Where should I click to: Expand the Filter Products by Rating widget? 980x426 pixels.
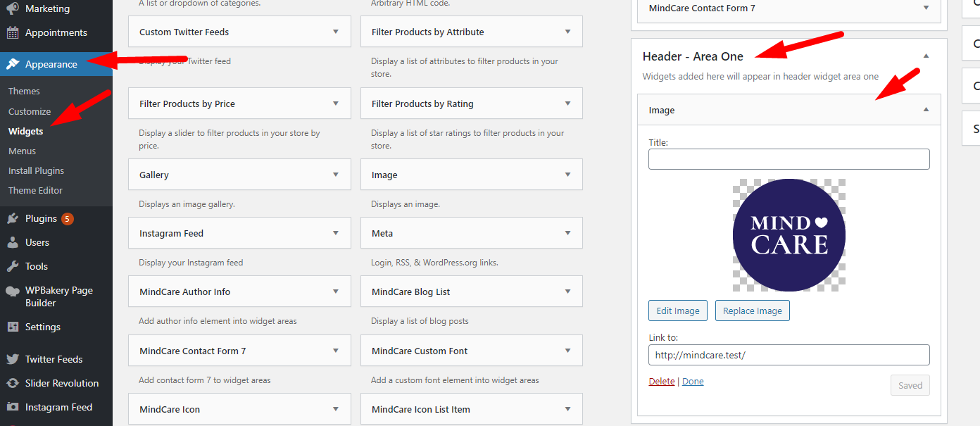coord(567,104)
